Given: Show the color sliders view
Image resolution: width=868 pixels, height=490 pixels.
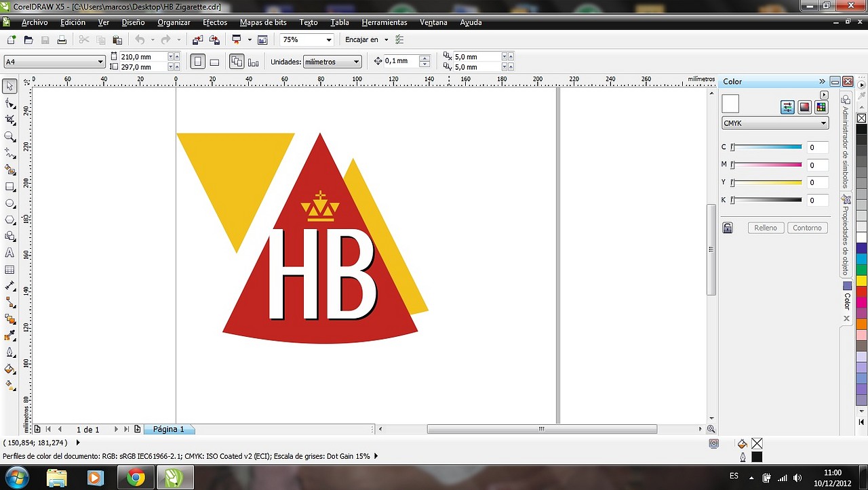Looking at the screenshot, I should click(x=787, y=106).
